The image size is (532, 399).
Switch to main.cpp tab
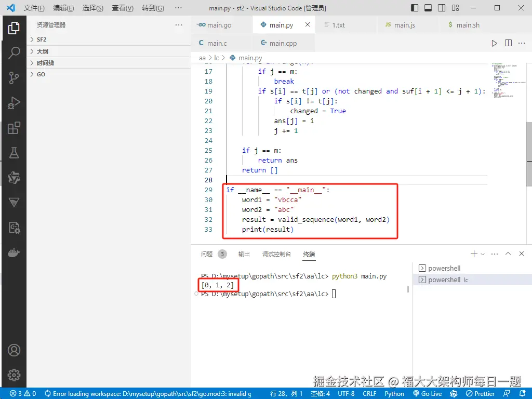pyautogui.click(x=284, y=43)
